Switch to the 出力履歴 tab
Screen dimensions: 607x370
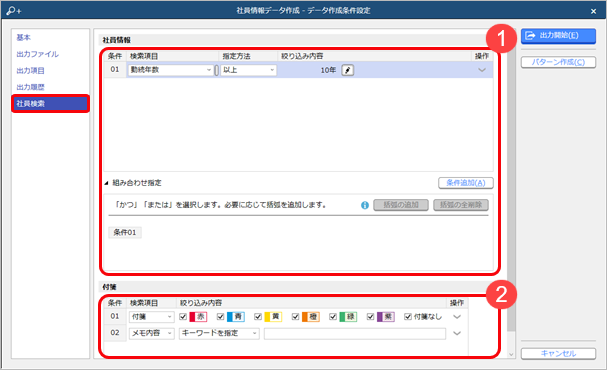[x=31, y=87]
